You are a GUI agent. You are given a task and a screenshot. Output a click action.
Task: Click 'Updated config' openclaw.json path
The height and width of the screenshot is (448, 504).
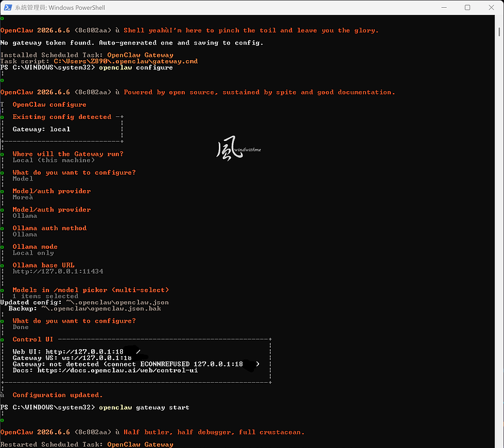click(118, 303)
